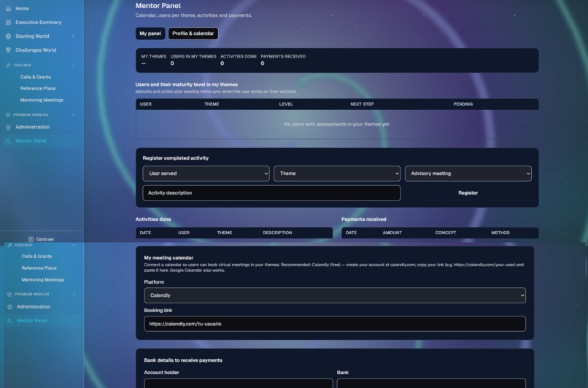Switch to the Profile & calendar tab
Screen dimensions: 588x388
tap(193, 34)
